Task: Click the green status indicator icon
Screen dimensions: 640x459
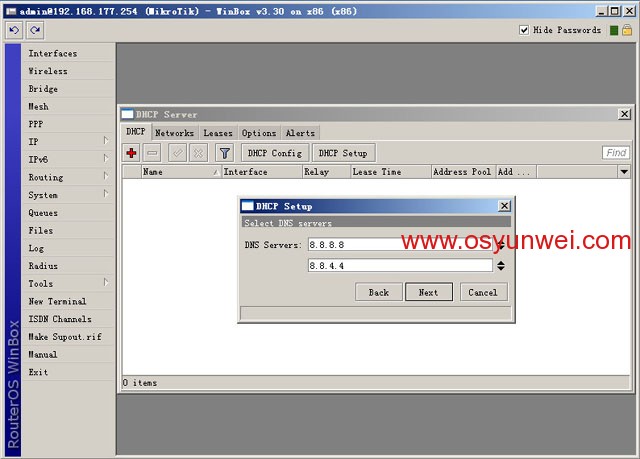Action: coord(613,30)
